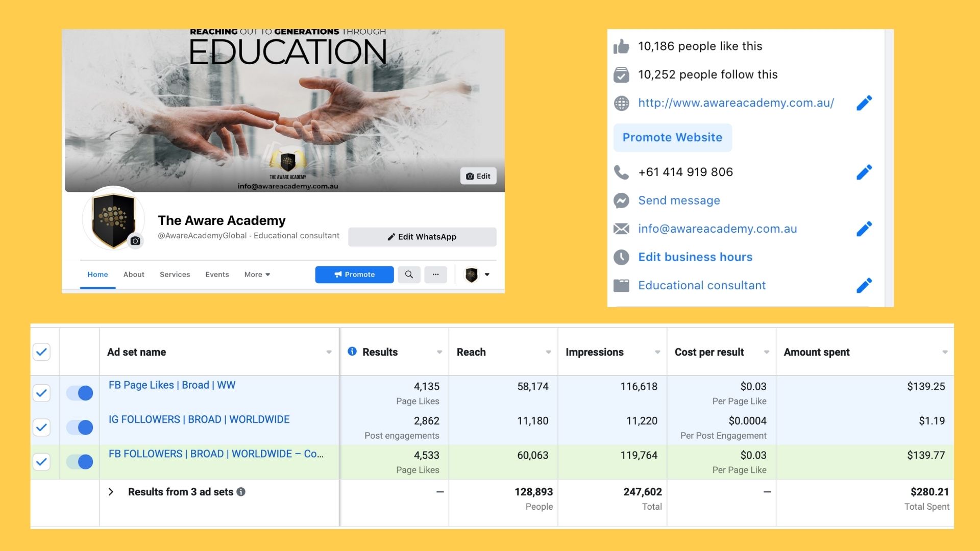Click Edit business hours link
This screenshot has height=551, width=980.
point(695,257)
